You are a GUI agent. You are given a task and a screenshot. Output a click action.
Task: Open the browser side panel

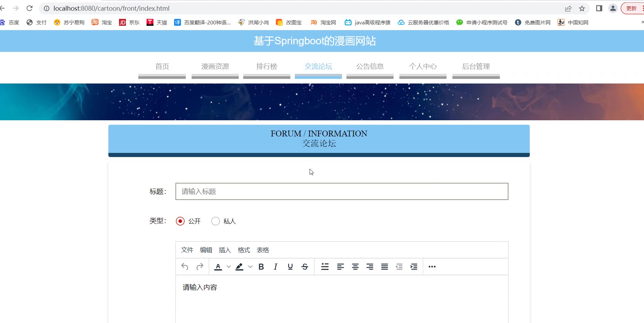pos(599,8)
